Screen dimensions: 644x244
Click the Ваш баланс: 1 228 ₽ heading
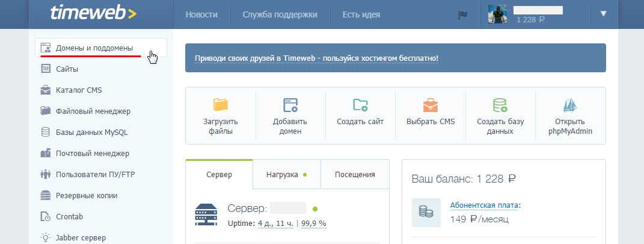(x=463, y=179)
